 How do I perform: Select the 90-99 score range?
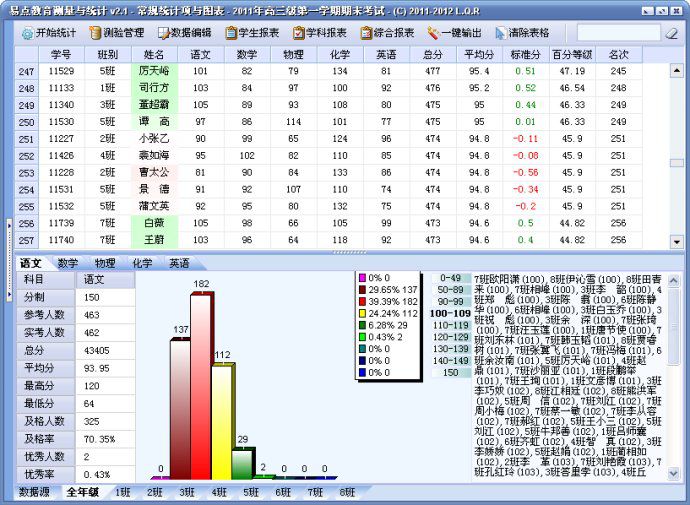coord(451,302)
